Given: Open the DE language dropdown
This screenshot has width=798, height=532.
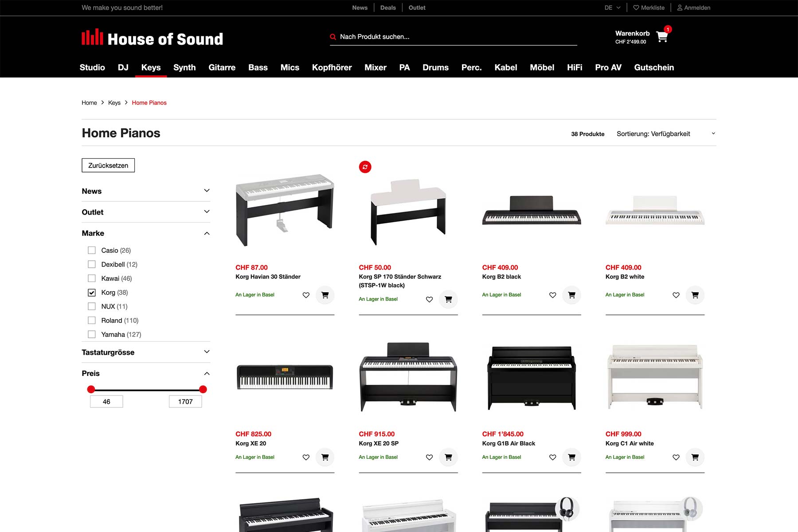Looking at the screenshot, I should click(613, 8).
